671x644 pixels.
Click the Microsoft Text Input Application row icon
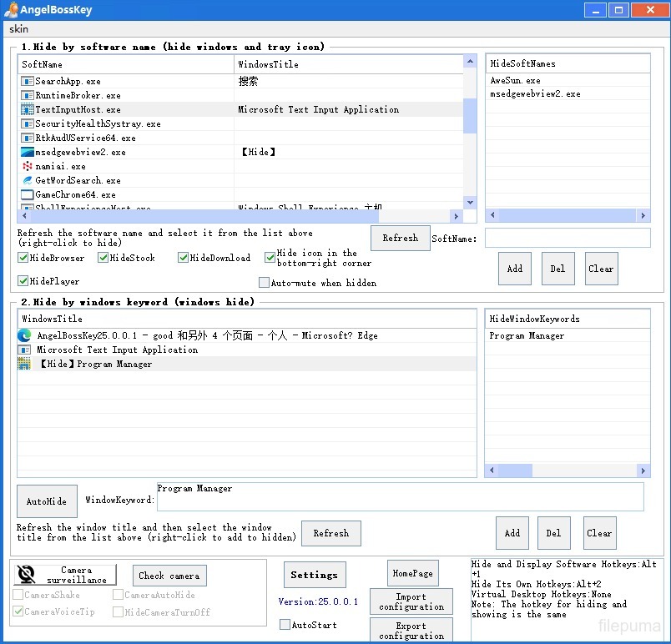[24, 350]
